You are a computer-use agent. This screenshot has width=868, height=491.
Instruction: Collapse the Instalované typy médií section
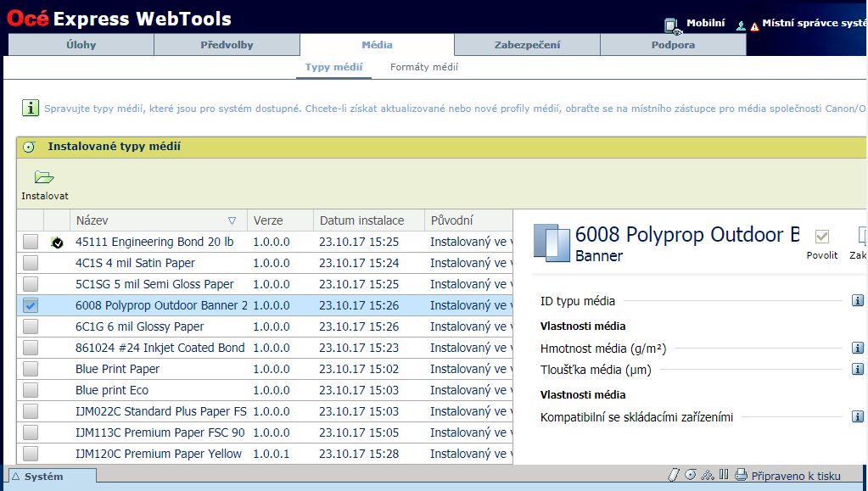click(x=29, y=147)
